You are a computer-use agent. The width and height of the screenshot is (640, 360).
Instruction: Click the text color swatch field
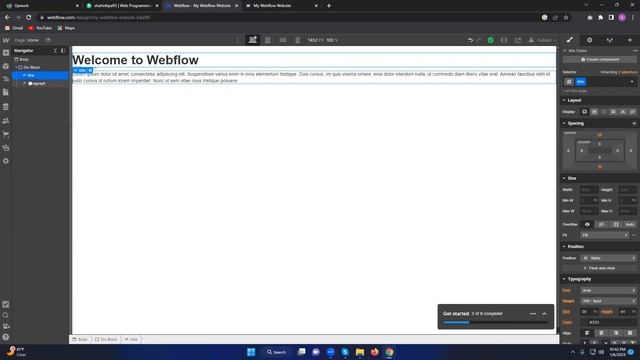coord(609,322)
